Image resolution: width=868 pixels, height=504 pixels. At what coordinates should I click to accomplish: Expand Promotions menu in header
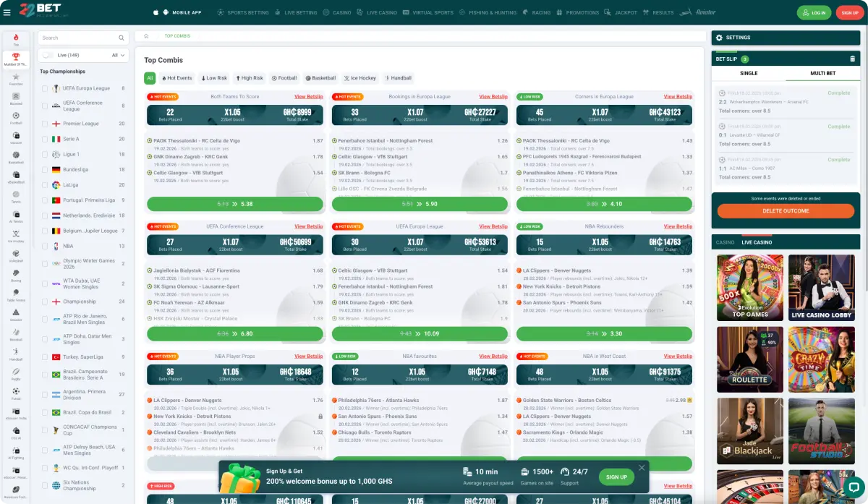579,12
